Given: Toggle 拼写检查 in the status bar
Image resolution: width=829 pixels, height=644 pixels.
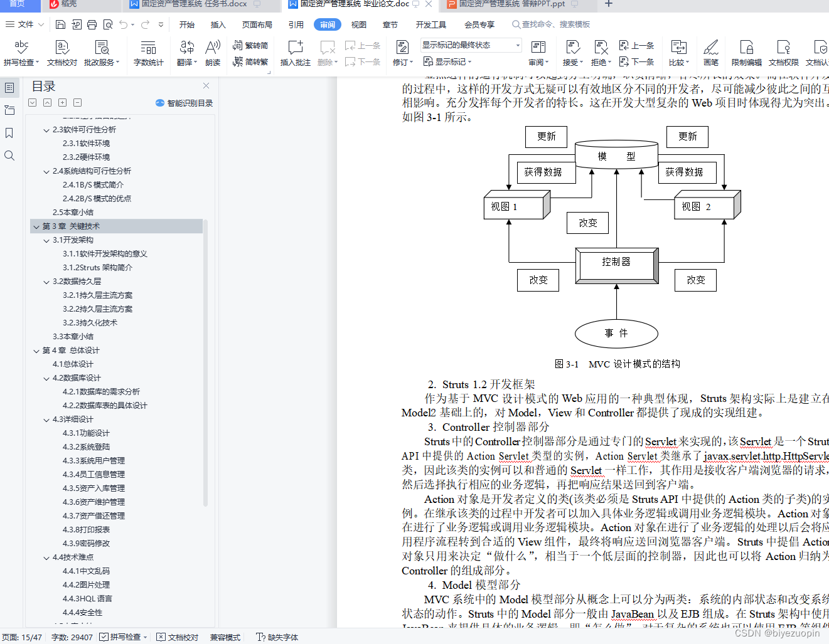Looking at the screenshot, I should [124, 637].
